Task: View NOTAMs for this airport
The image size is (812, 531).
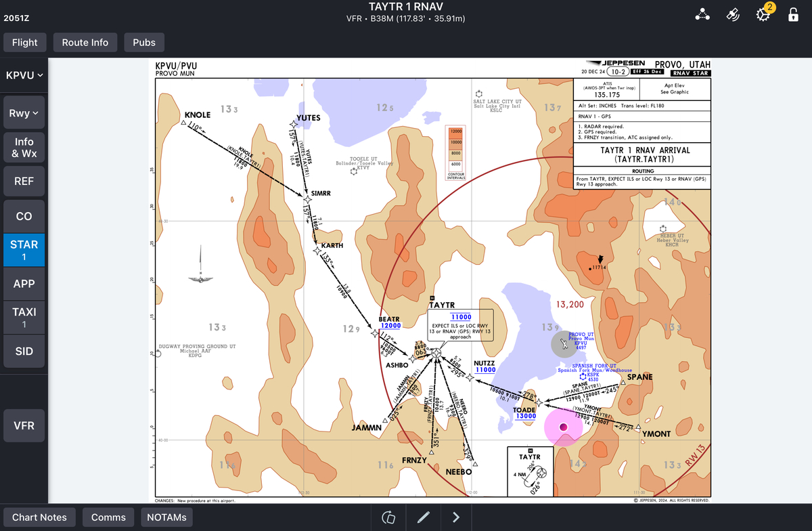Action: click(x=166, y=517)
